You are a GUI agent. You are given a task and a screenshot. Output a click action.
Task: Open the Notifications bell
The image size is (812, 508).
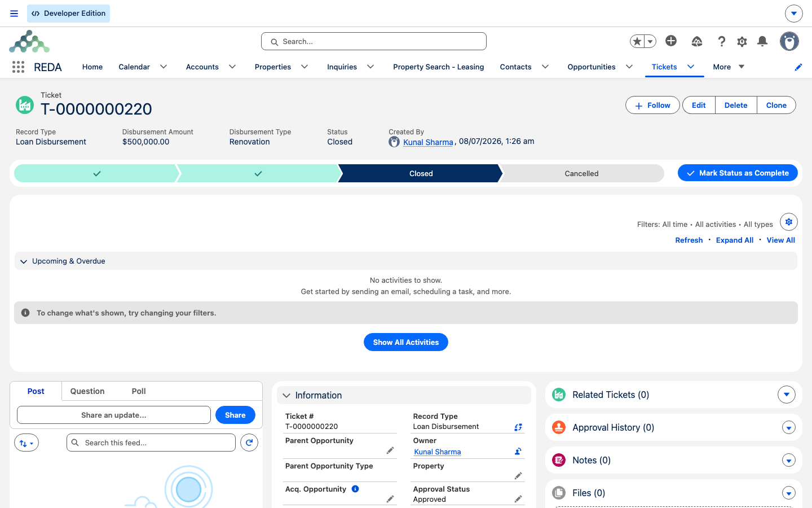click(x=762, y=41)
